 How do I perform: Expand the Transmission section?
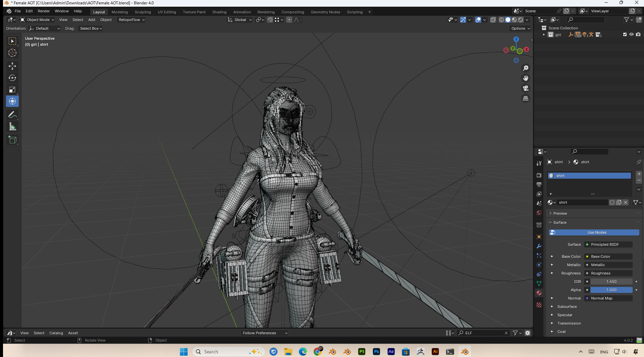(552, 323)
